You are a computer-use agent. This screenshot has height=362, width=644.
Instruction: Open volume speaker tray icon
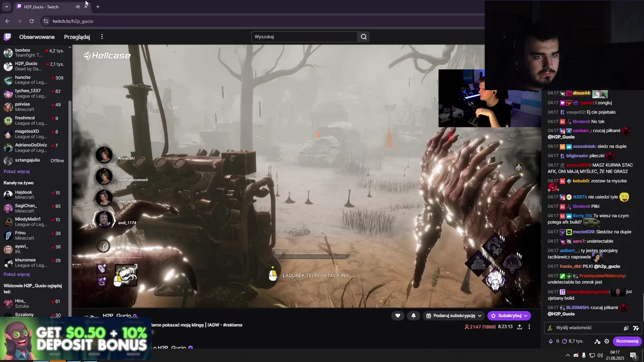[x=600, y=355]
